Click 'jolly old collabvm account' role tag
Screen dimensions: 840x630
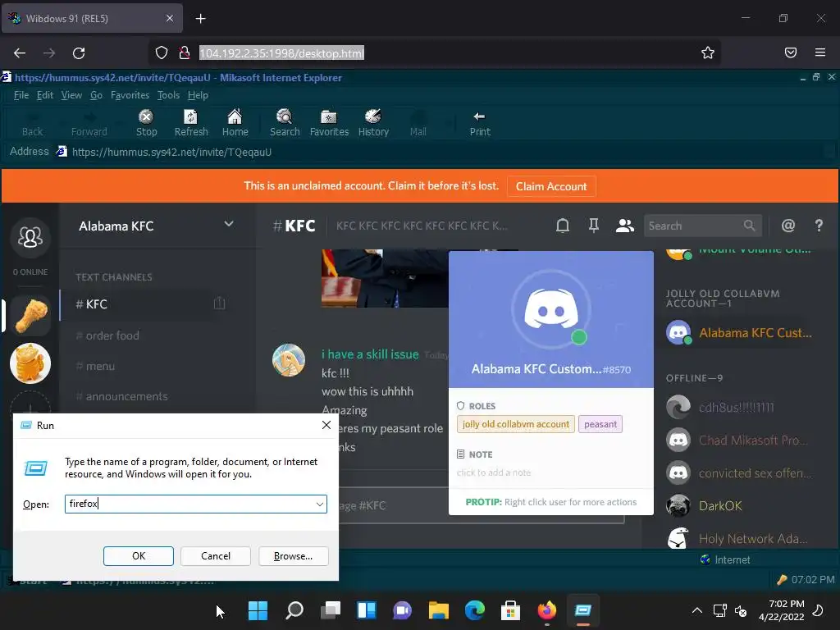click(x=515, y=424)
